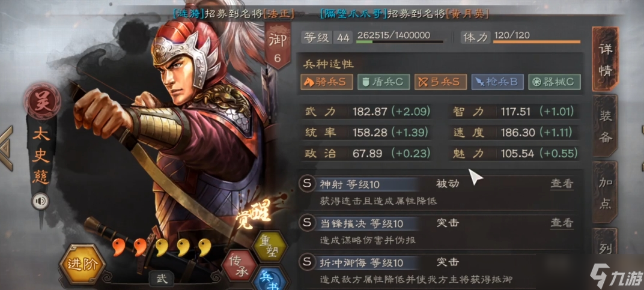Click 查看 link for 神射 skill
Viewport: 644px width, 290px height.
click(x=562, y=184)
